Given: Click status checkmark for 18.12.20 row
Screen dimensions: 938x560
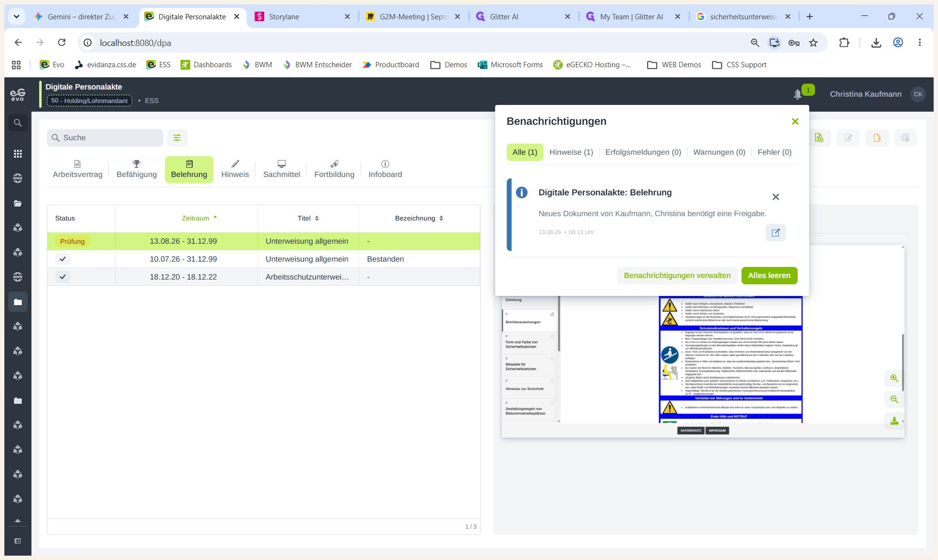Looking at the screenshot, I should click(63, 277).
